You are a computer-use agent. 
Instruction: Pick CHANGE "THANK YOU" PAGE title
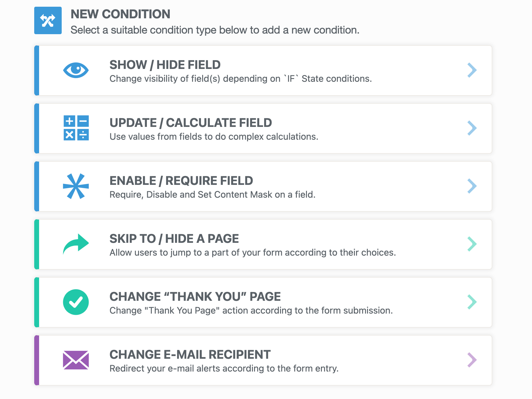click(x=195, y=297)
